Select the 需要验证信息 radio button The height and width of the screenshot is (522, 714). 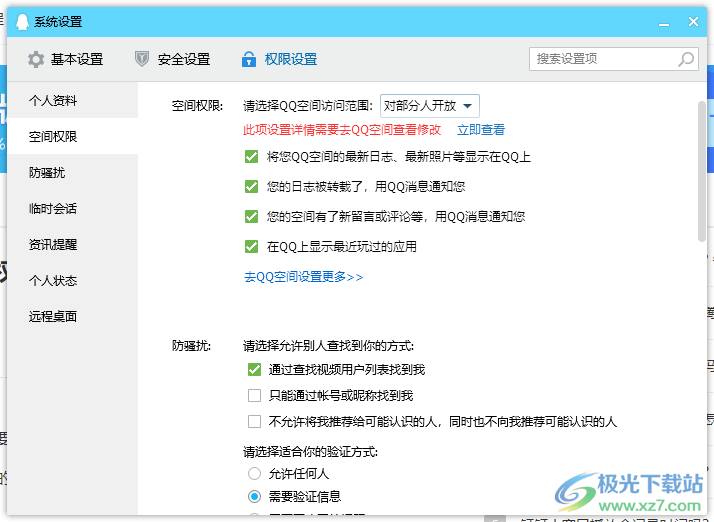click(x=254, y=496)
